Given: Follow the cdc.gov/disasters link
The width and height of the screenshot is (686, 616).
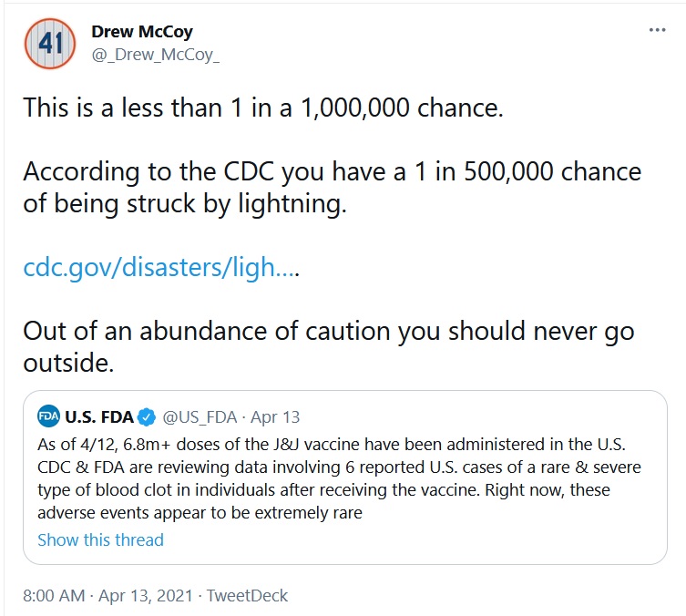Looking at the screenshot, I should (161, 267).
